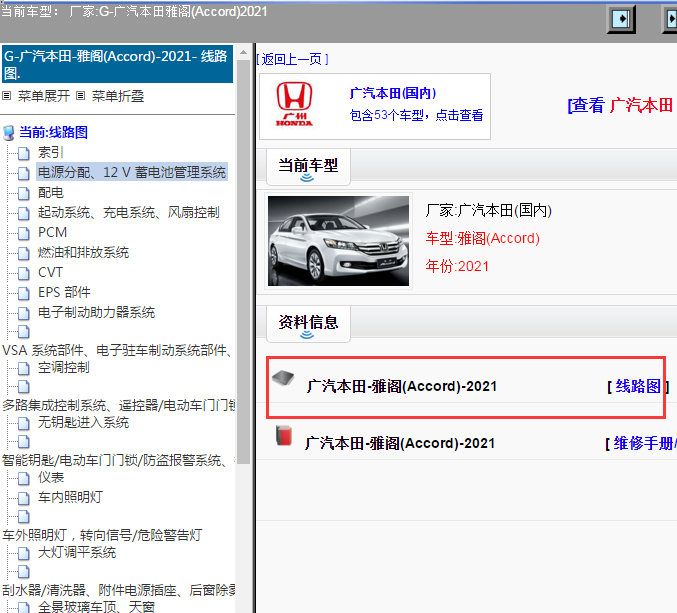Click the page icon next to 仪表
Screen dimensions: 677x613
24,478
